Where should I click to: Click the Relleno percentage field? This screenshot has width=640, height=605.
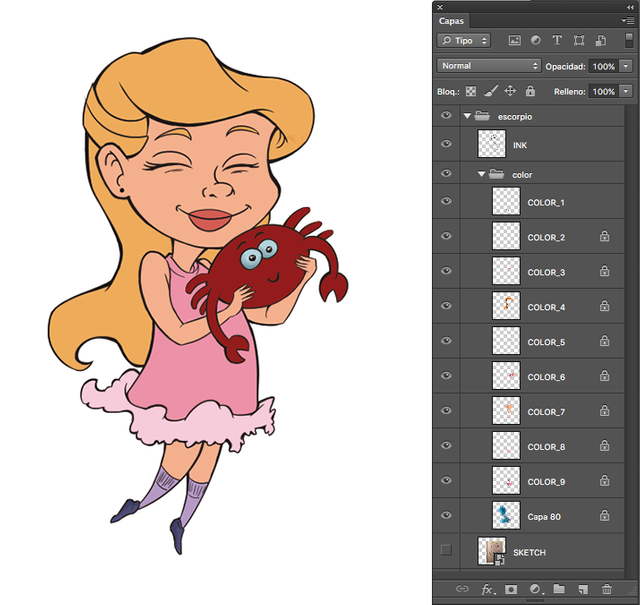[603, 91]
